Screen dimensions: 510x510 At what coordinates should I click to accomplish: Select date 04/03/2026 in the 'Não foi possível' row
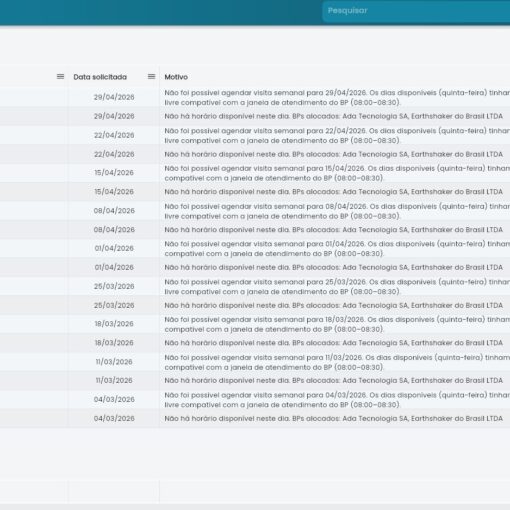pos(114,399)
